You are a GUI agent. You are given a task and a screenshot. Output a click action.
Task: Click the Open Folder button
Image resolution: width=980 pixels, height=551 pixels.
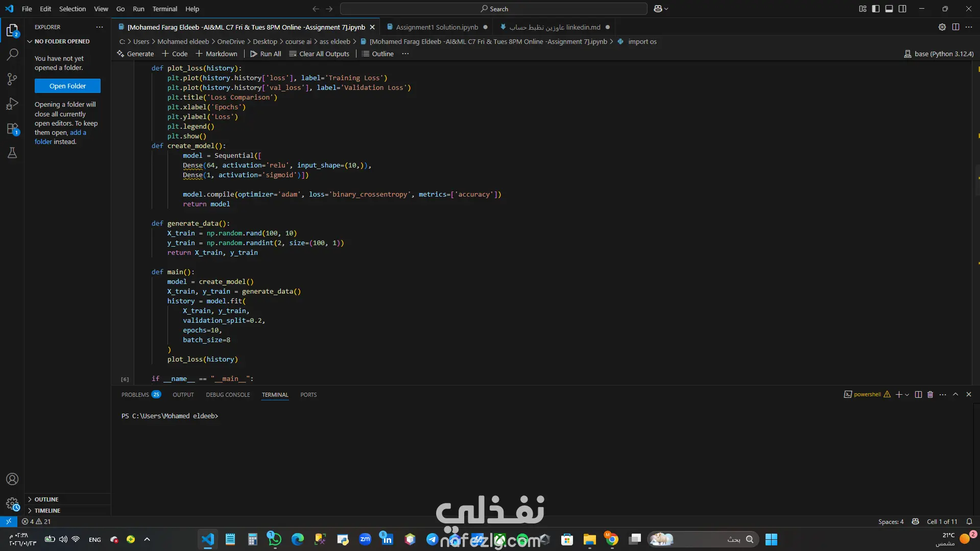click(x=67, y=86)
